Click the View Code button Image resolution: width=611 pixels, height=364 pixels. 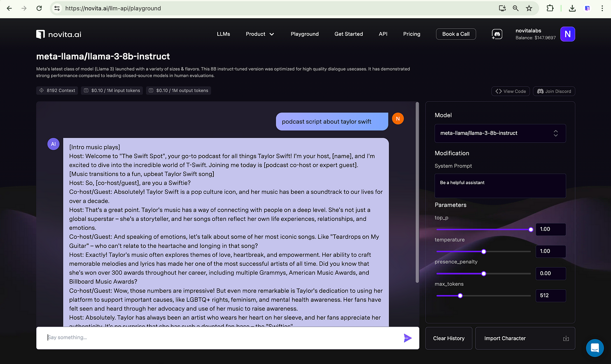pyautogui.click(x=511, y=91)
